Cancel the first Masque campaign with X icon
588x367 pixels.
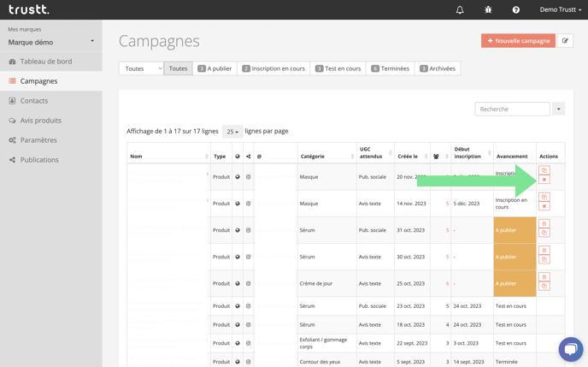(x=544, y=181)
